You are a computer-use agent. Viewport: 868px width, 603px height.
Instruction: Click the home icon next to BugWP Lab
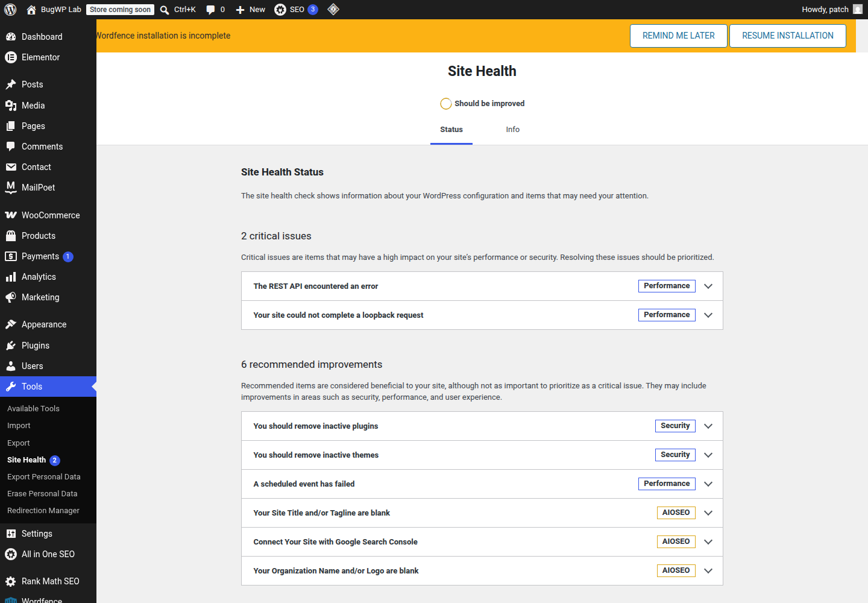[31, 10]
